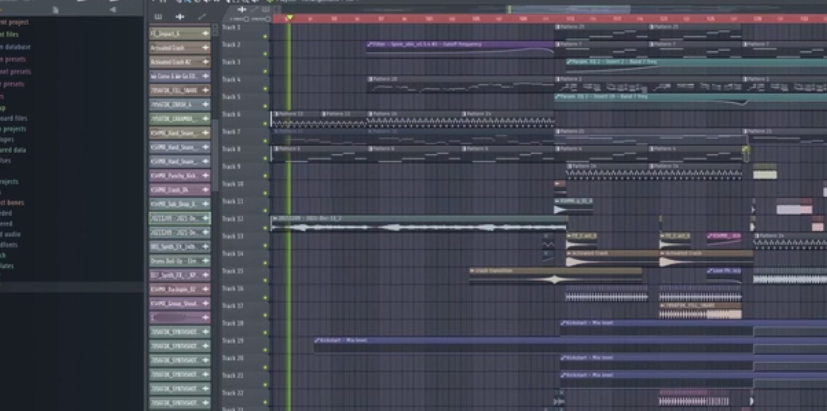
Task: Click the grid icon above the picker list
Action: (x=159, y=16)
